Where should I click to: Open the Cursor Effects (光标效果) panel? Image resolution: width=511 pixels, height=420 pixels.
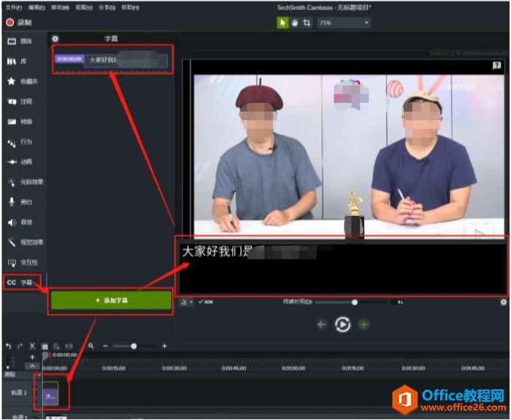26,182
